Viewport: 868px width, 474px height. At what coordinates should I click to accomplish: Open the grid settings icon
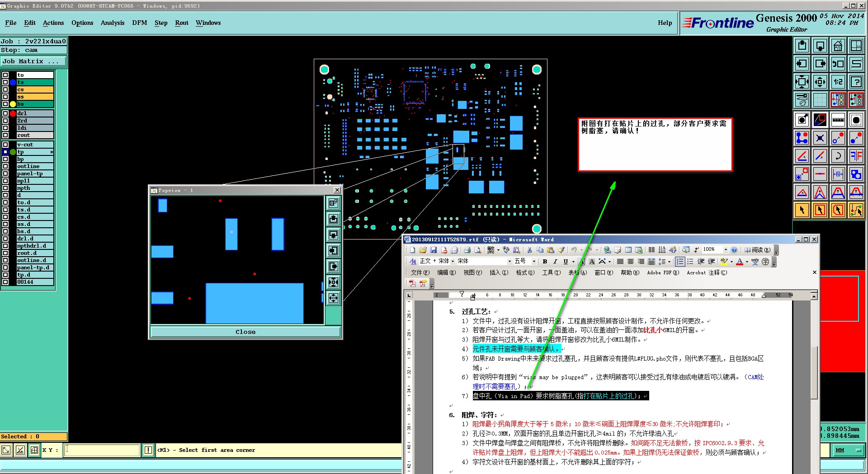[x=820, y=100]
